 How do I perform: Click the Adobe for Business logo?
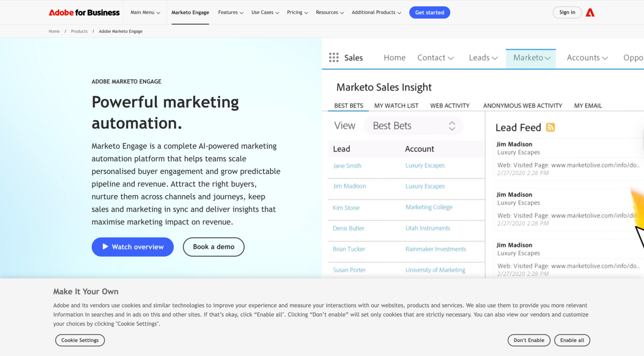pyautogui.click(x=84, y=12)
